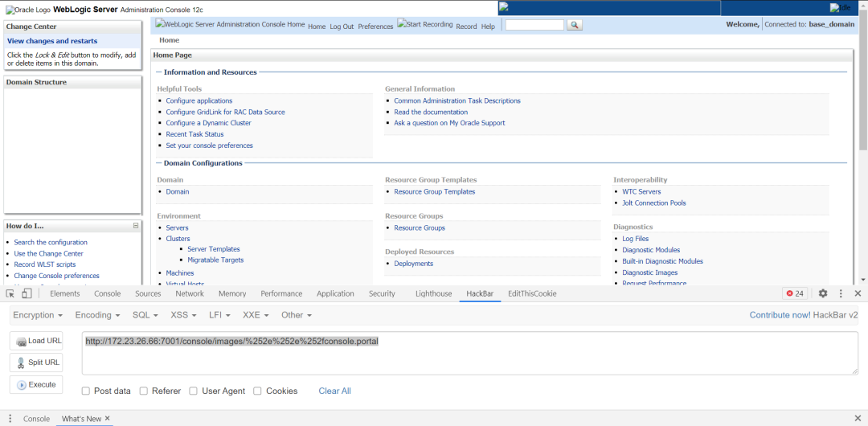Switch to the Elements DevTools tab
The height and width of the screenshot is (426, 868).
(65, 293)
